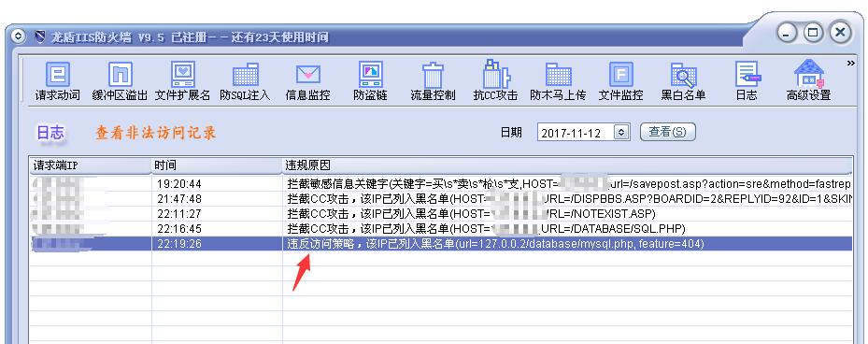This screenshot has height=344, width=868.
Task: Open the 防木马上传 toolbar icon
Action: coord(558,81)
